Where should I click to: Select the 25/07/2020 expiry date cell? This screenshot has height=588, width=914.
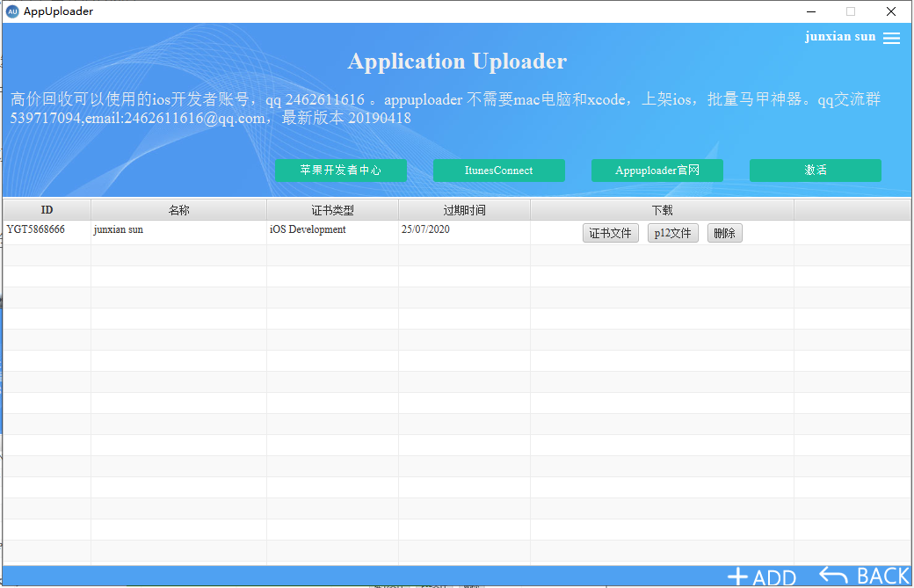[465, 233]
